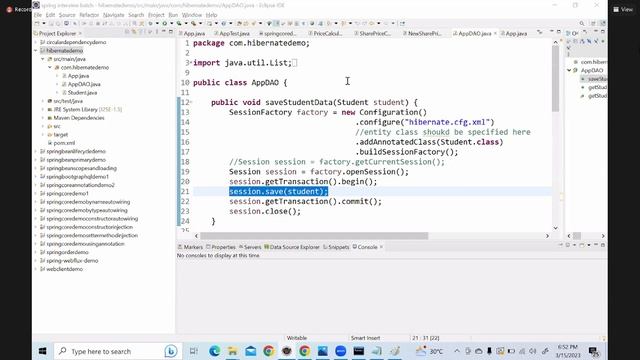Expand the circulardependencydemo project
This screenshot has width=640, height=360.
[36, 42]
